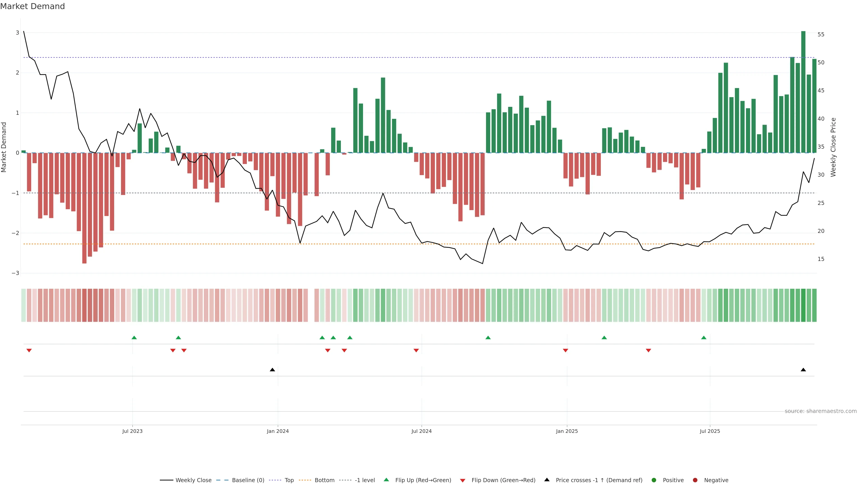Viewport: 868px width, 488px height.
Task: Click green Flip Up triangle in legend
Action: tap(387, 480)
